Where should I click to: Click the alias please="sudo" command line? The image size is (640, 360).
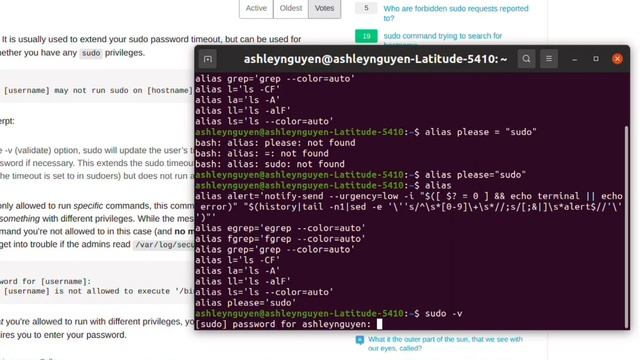tap(360, 175)
